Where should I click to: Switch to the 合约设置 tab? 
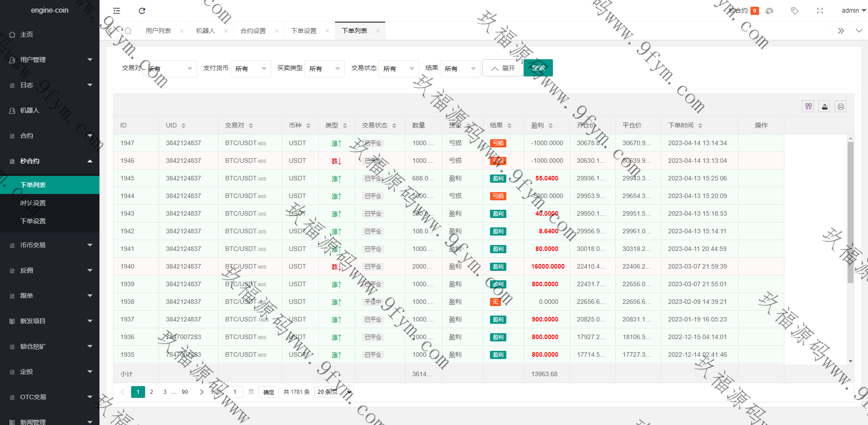[253, 31]
